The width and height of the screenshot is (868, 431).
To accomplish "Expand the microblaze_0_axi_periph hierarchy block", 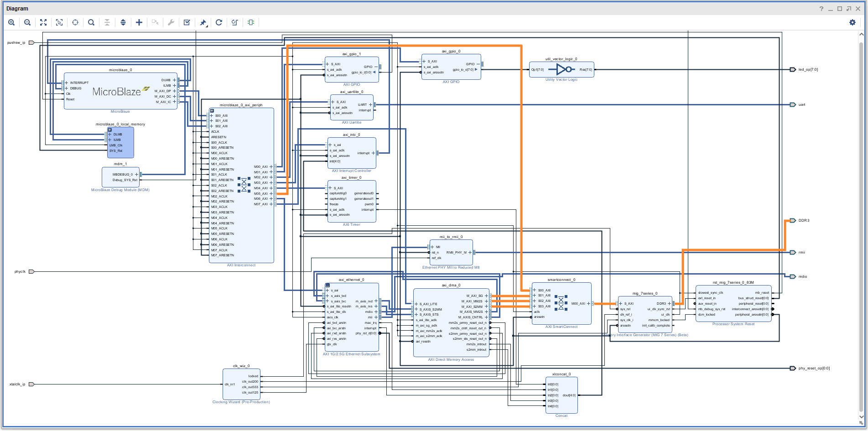I will pos(212,111).
